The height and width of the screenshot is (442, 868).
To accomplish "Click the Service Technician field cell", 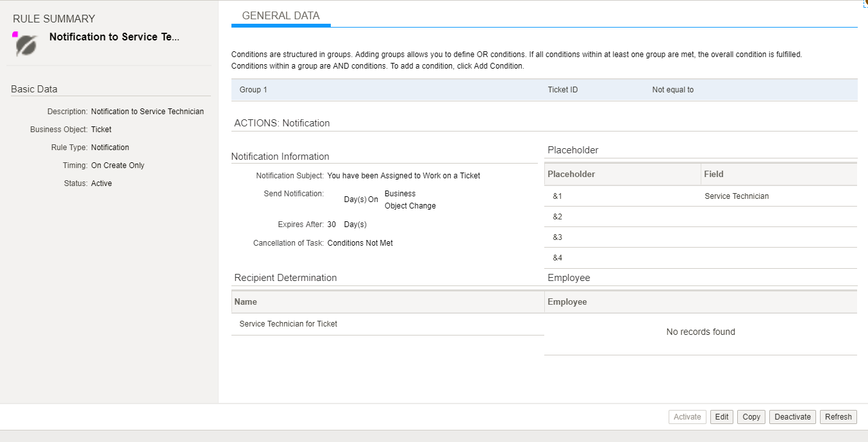I will [x=737, y=196].
